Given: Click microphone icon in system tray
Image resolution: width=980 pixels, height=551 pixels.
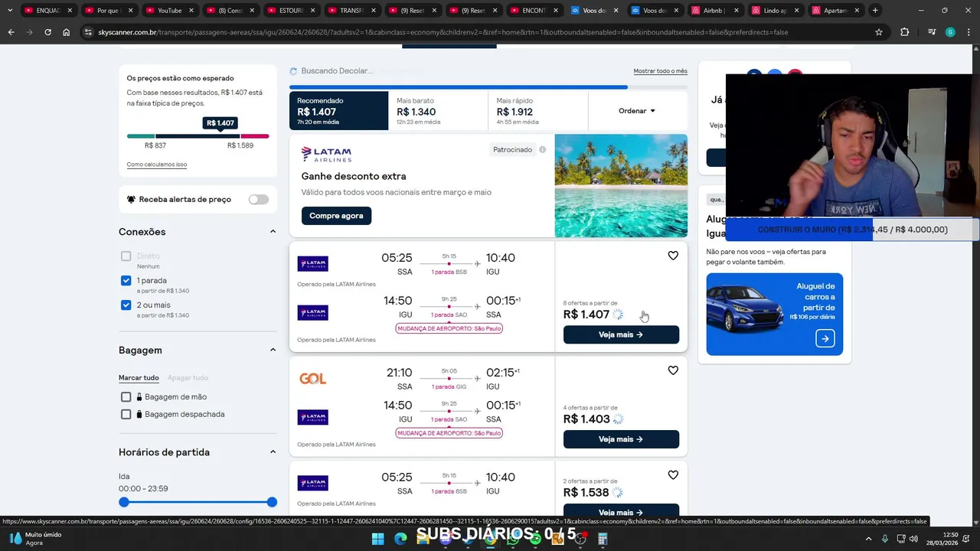Looking at the screenshot, I should [x=885, y=539].
